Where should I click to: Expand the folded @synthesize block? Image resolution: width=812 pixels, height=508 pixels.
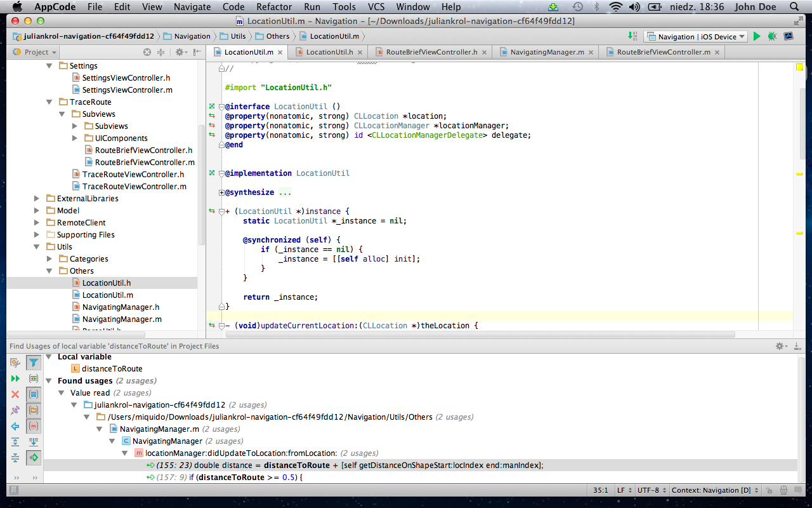pos(221,192)
